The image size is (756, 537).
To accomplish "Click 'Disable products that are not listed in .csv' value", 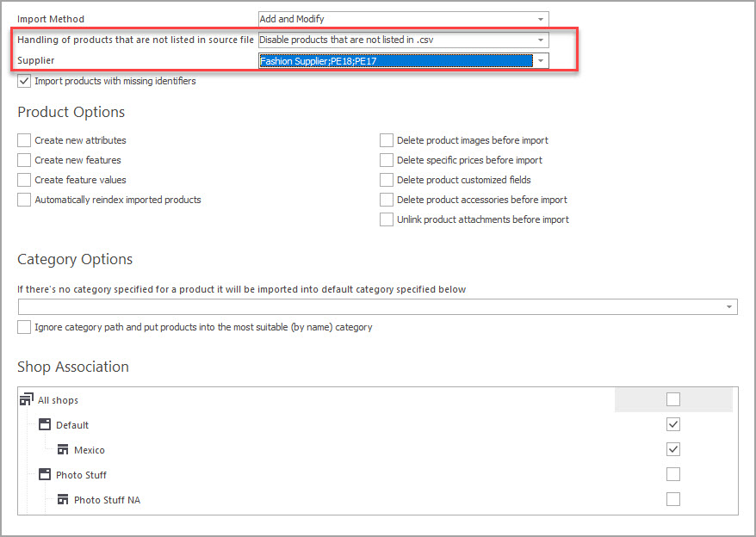I will click(x=346, y=40).
